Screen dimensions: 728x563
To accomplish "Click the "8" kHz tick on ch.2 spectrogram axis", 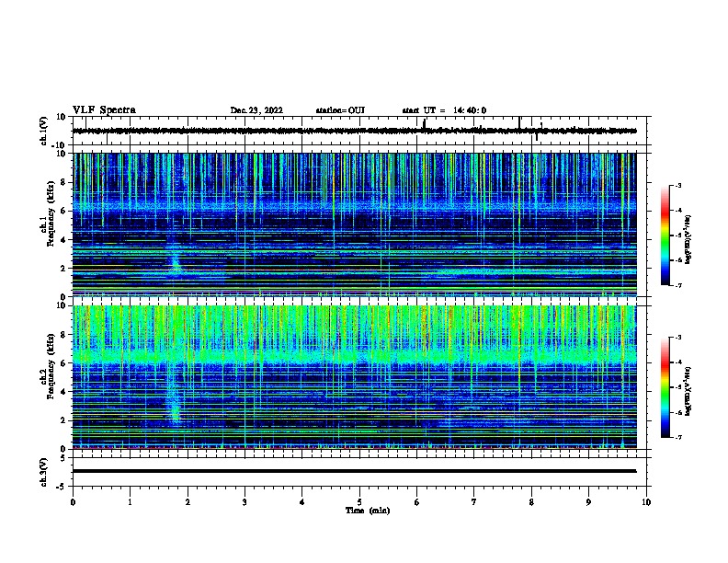I will tap(63, 335).
